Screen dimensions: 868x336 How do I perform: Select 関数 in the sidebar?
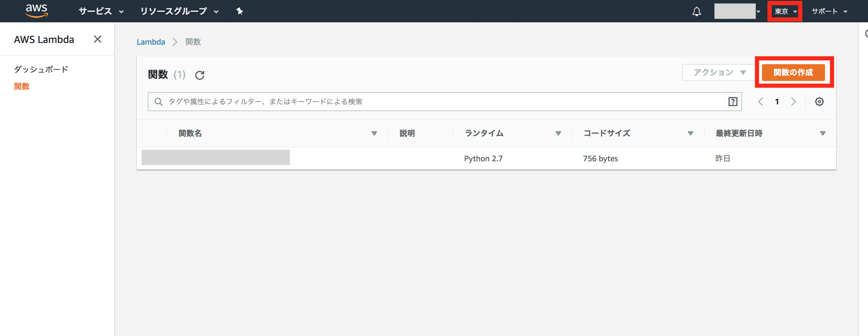[x=22, y=87]
